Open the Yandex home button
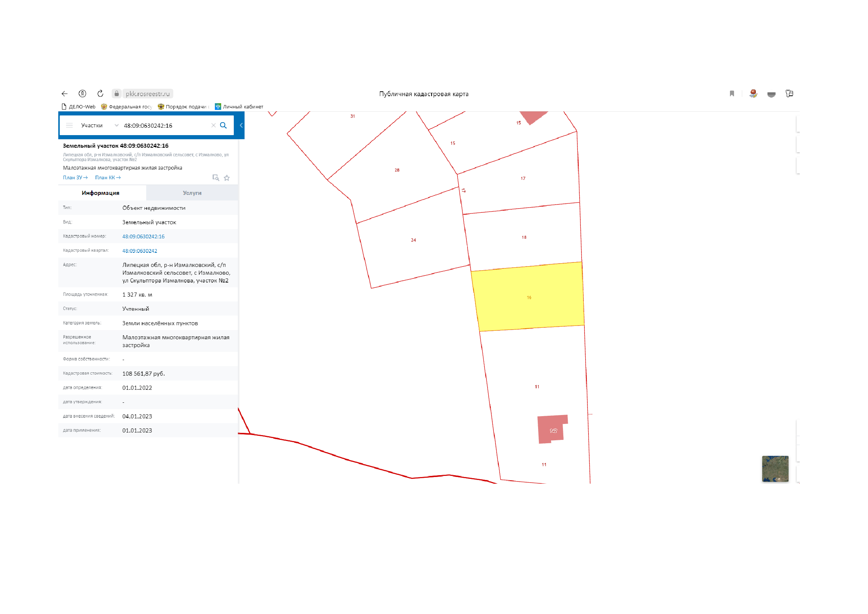868x614 pixels. tap(82, 94)
